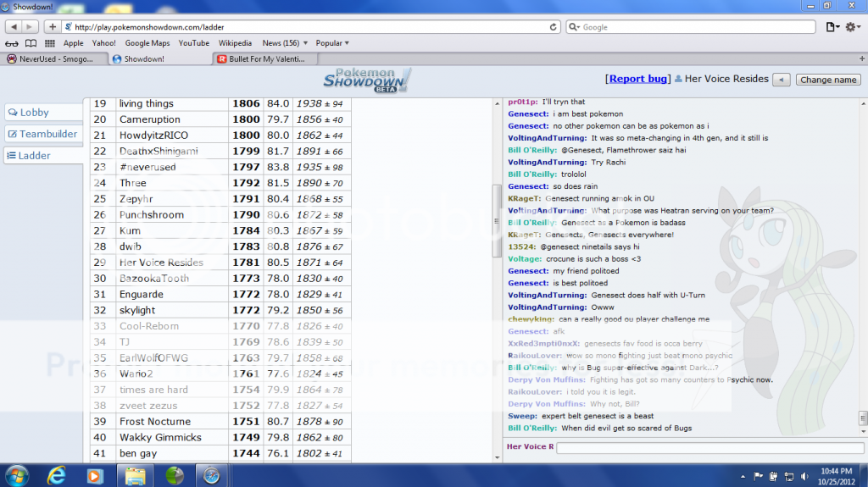The width and height of the screenshot is (868, 487).
Task: Open the Windows Start menu
Action: point(17,474)
